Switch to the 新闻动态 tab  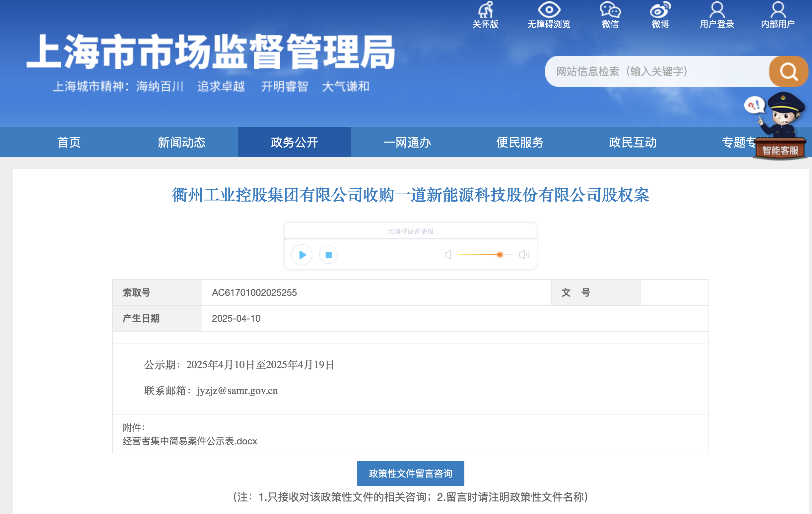pyautogui.click(x=181, y=142)
